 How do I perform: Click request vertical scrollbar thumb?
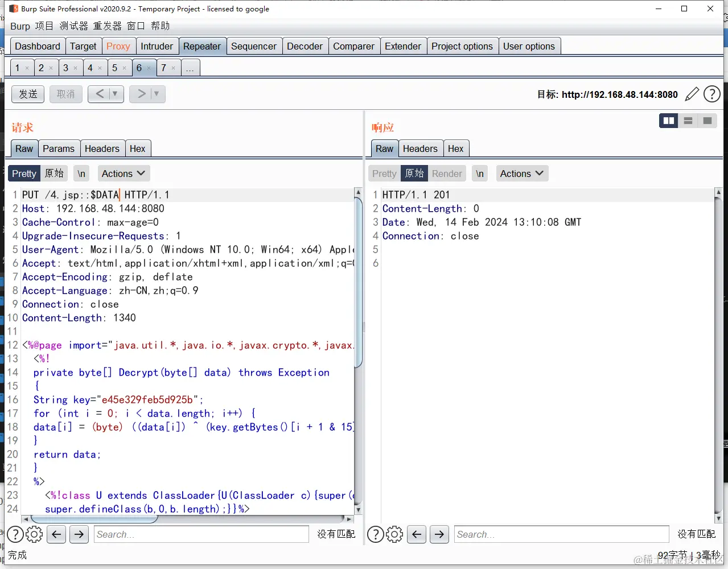359,283
